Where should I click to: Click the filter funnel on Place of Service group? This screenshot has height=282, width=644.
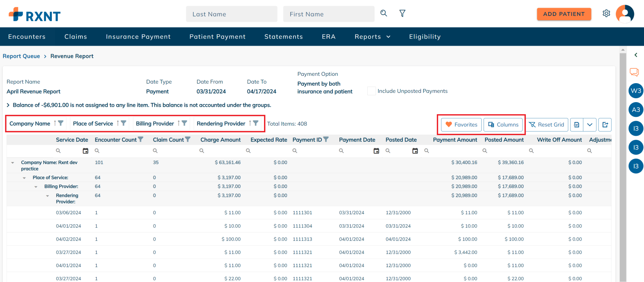[x=123, y=123]
